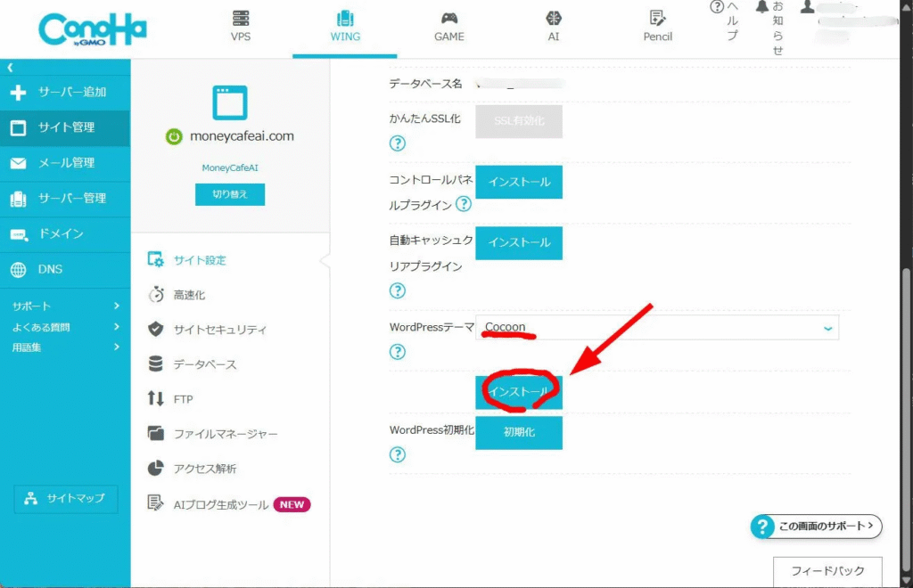Switch to the WING tab
913x588 pixels.
(x=345, y=26)
